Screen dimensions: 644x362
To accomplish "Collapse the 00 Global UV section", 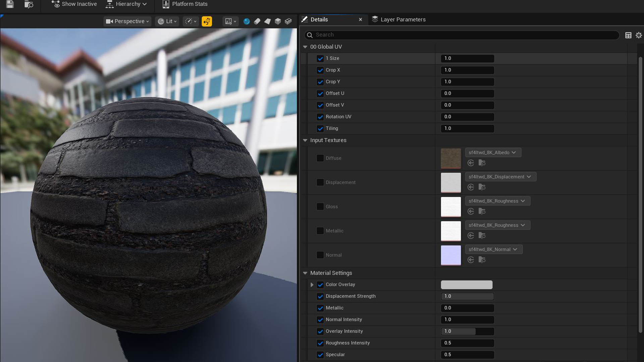I will click(x=305, y=47).
